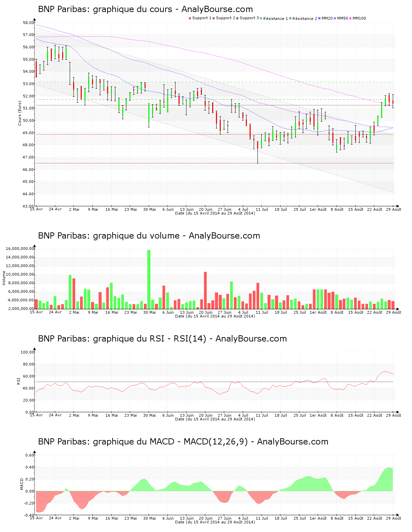Click the MM100 pink legend square
This screenshot has width=412, height=532.
point(351,18)
